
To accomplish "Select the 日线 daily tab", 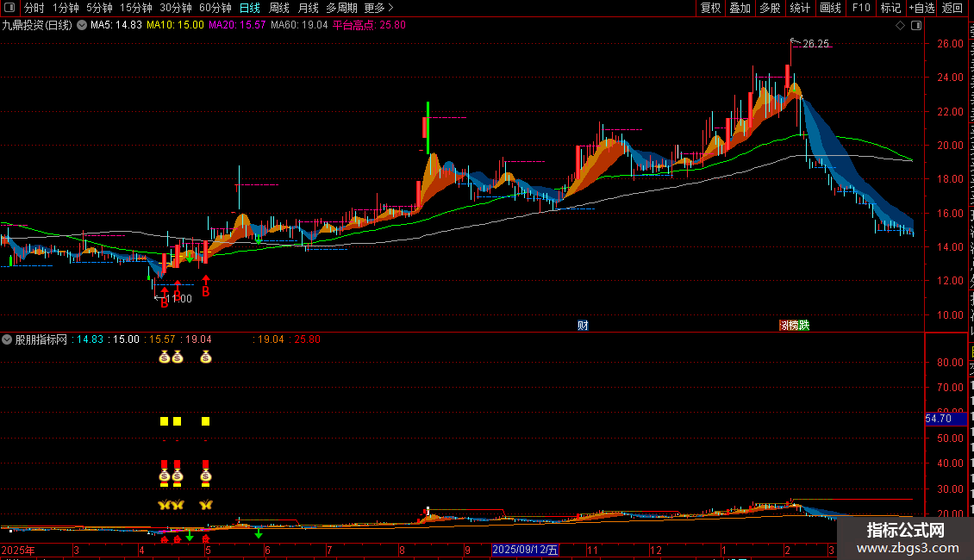I will (250, 8).
